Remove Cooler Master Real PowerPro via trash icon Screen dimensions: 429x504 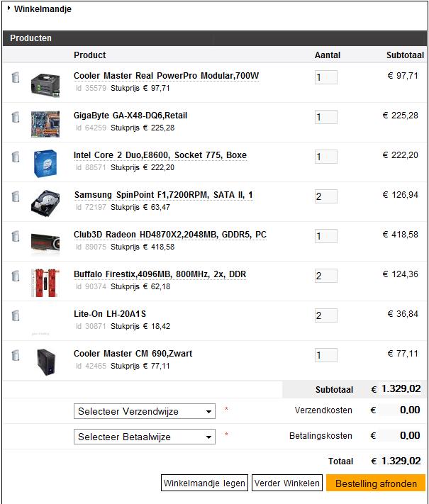pyautogui.click(x=16, y=77)
